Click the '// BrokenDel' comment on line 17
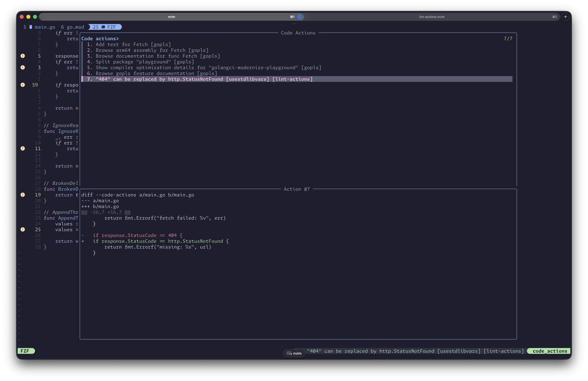 coord(61,183)
